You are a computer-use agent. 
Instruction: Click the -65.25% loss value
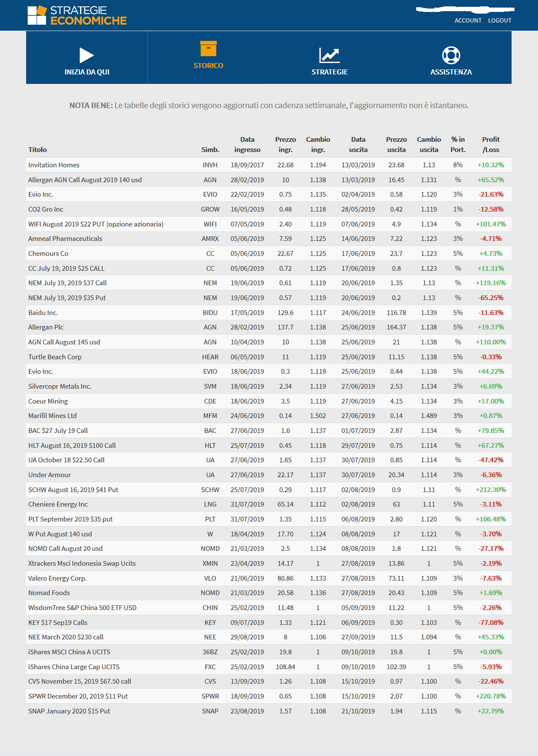pyautogui.click(x=491, y=298)
